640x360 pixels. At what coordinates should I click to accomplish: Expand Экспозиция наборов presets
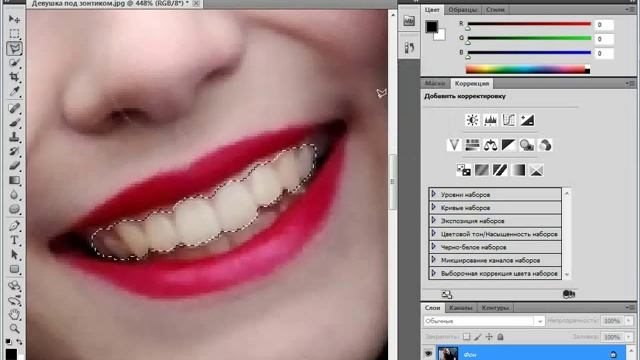pos(433,220)
